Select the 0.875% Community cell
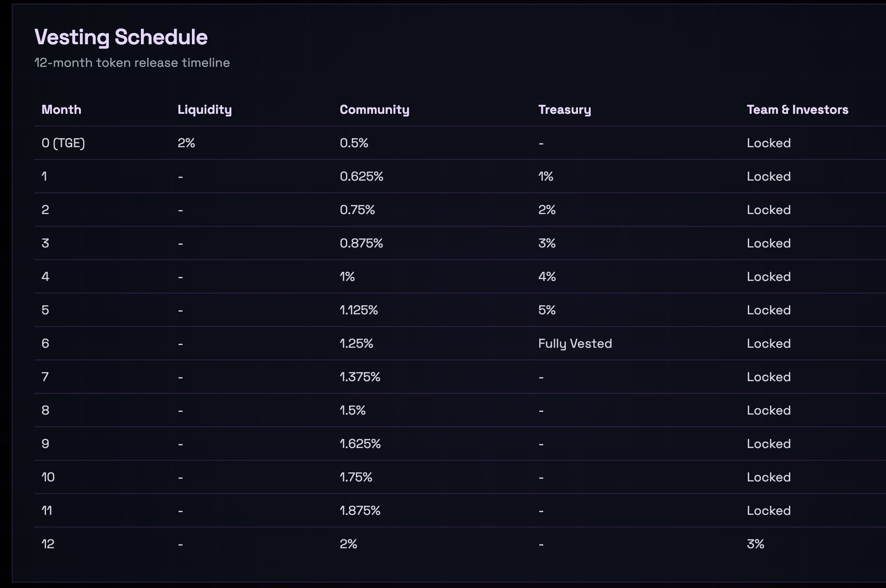Image resolution: width=886 pixels, height=588 pixels. click(x=361, y=243)
